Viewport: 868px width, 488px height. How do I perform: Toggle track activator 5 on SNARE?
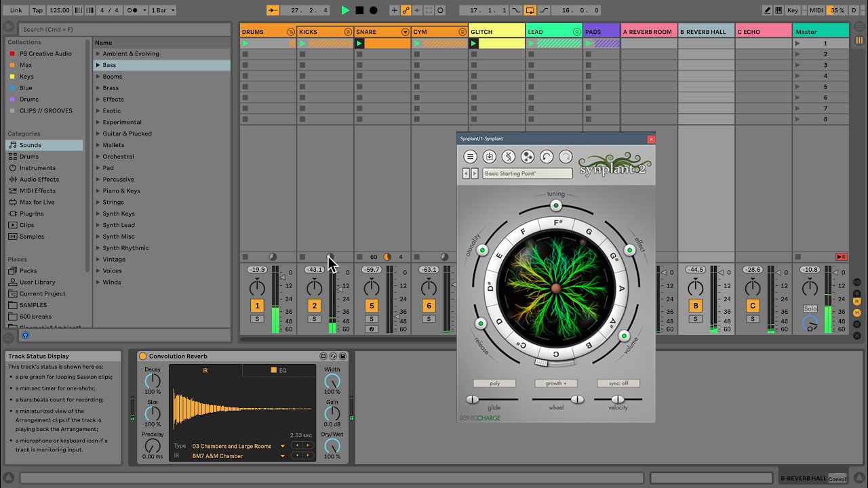click(x=372, y=306)
